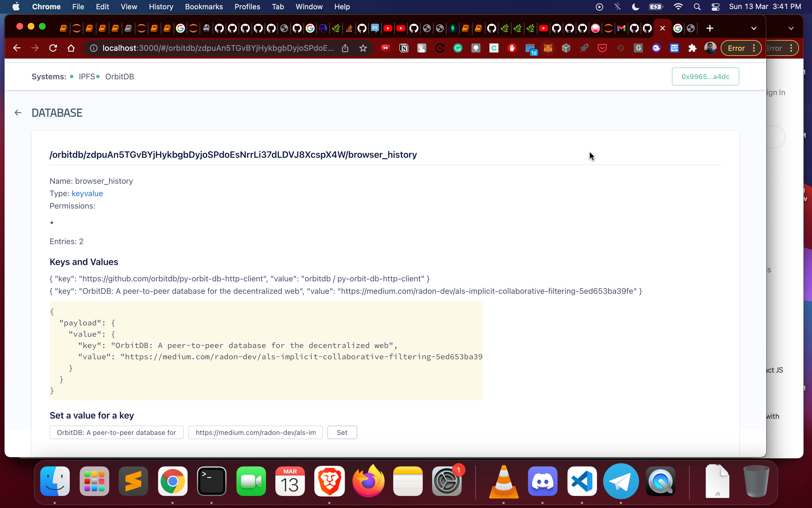This screenshot has width=812, height=508.
Task: Open the File menu
Action: point(78,7)
